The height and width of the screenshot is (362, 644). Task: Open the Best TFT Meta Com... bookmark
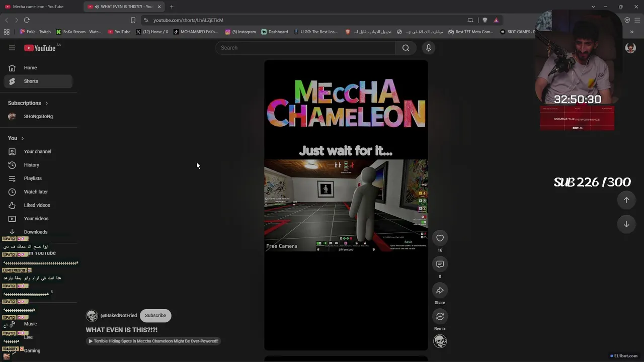click(x=471, y=32)
